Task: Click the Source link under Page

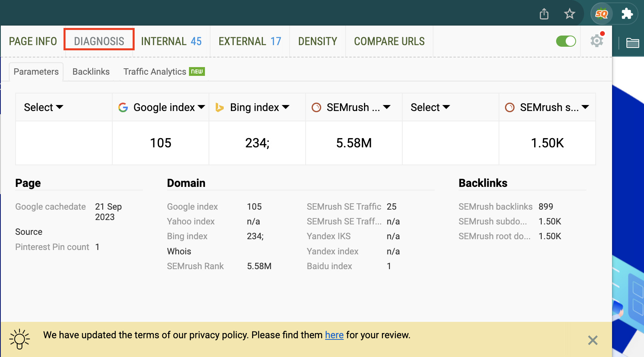Action: pyautogui.click(x=29, y=232)
